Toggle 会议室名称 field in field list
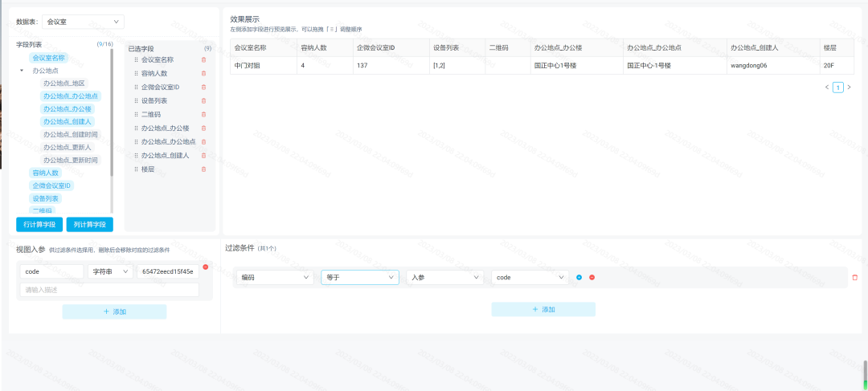This screenshot has width=868, height=391. pyautogui.click(x=49, y=58)
